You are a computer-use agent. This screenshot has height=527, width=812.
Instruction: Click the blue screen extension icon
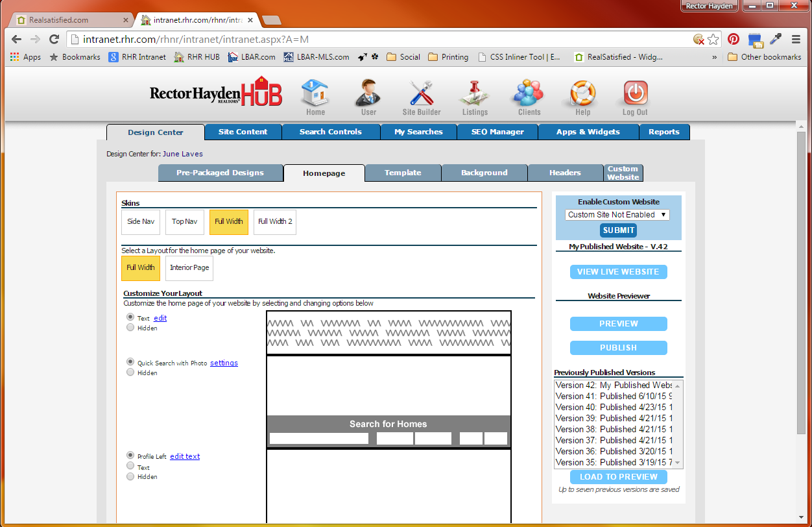755,40
